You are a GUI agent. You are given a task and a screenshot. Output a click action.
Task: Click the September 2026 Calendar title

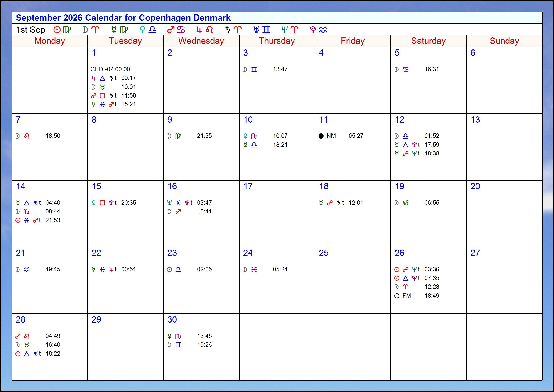pyautogui.click(x=123, y=18)
